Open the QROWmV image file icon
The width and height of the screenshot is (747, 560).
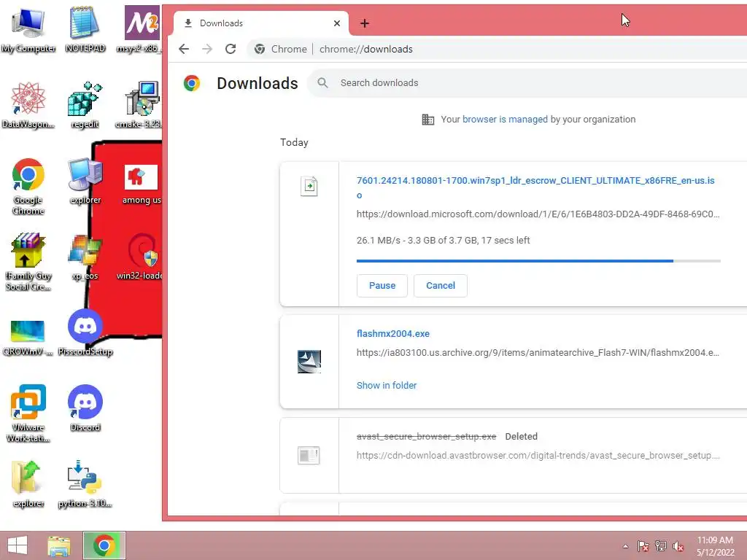(x=28, y=338)
